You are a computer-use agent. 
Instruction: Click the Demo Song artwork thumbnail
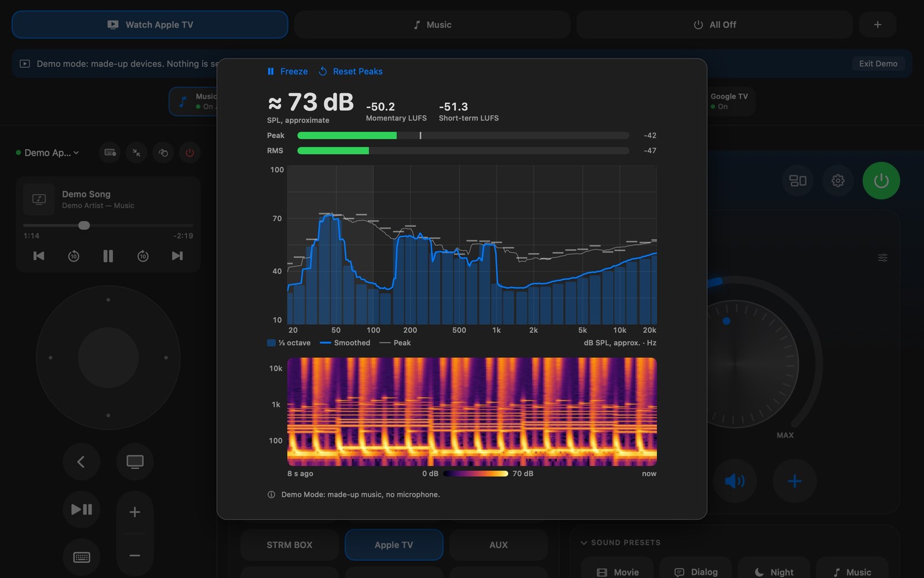39,199
